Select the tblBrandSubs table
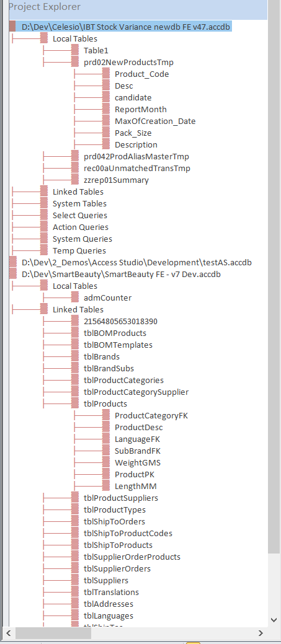 tap(109, 368)
